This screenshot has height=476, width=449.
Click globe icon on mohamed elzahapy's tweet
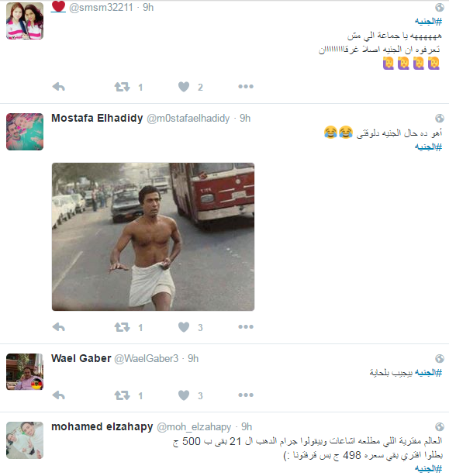pos(440,427)
